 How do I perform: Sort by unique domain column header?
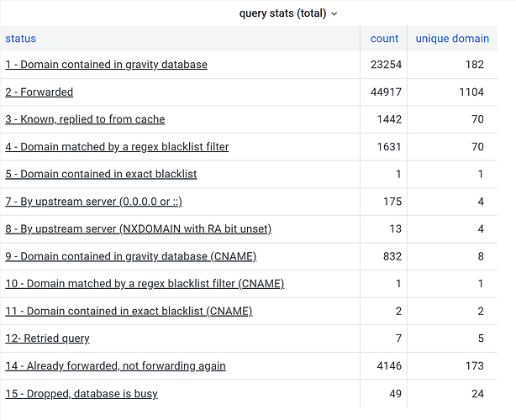pos(452,39)
